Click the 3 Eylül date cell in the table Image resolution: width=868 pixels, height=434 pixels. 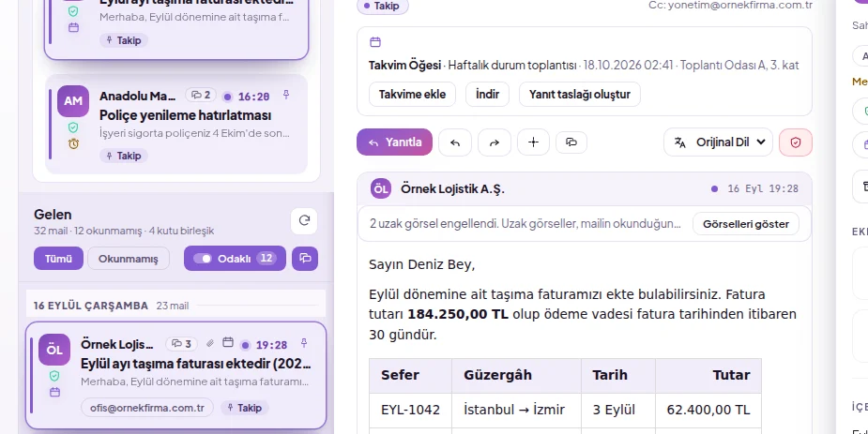click(x=617, y=410)
